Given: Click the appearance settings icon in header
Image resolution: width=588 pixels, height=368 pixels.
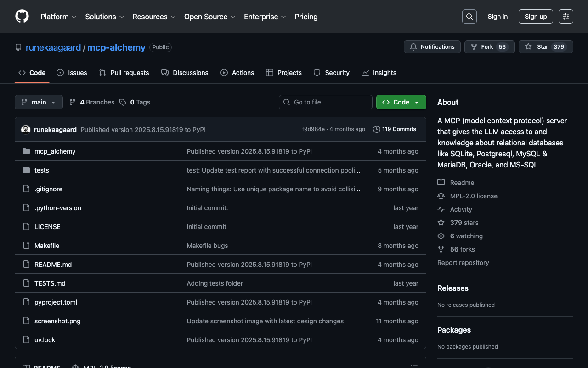Looking at the screenshot, I should (565, 17).
